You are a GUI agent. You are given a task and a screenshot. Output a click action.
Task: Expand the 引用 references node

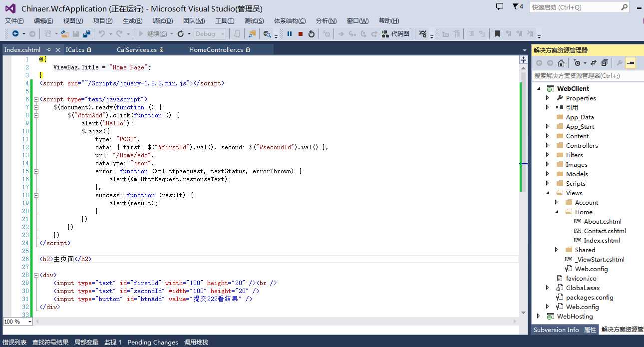tap(548, 107)
